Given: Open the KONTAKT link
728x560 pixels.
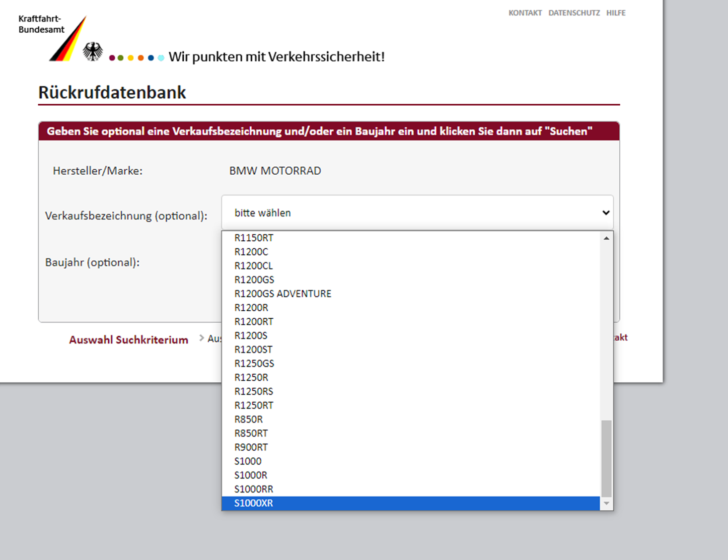Looking at the screenshot, I should tap(525, 13).
